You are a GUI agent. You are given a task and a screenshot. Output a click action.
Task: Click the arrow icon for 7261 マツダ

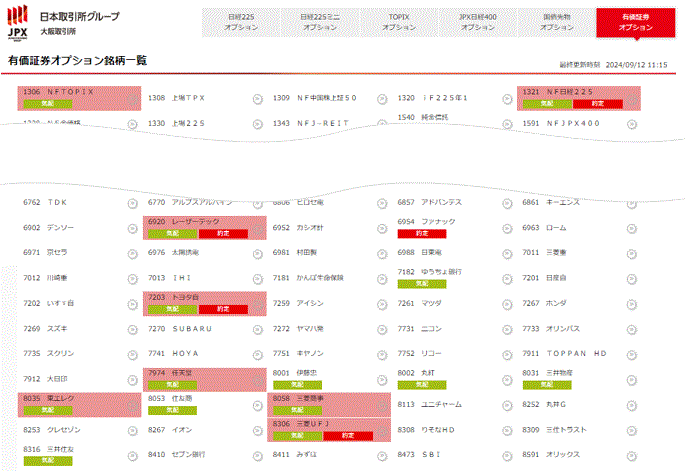tap(507, 304)
